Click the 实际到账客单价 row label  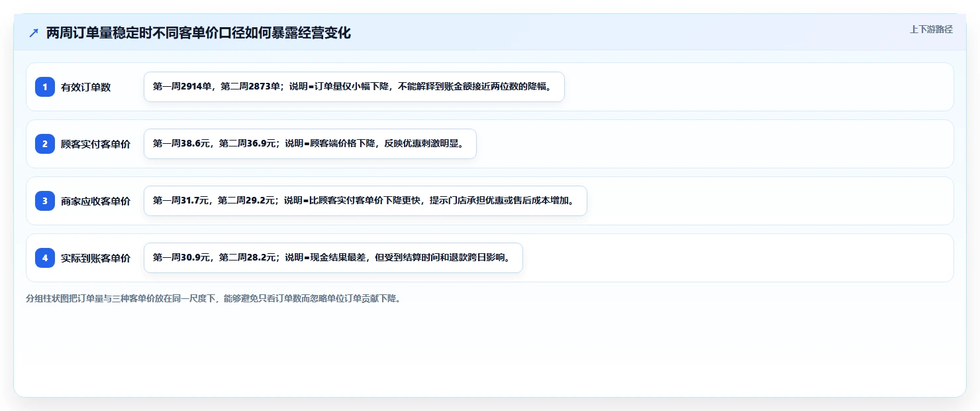tap(95, 258)
